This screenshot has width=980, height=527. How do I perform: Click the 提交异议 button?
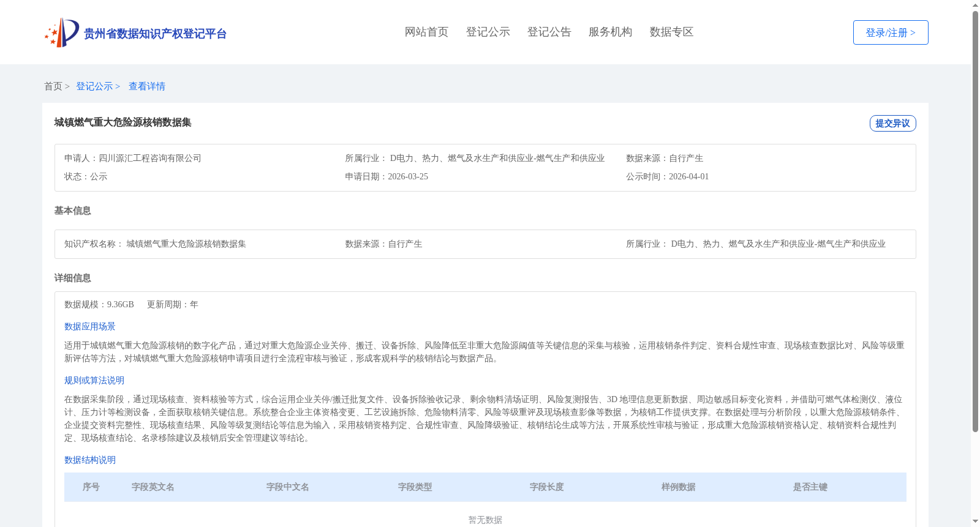(x=892, y=123)
